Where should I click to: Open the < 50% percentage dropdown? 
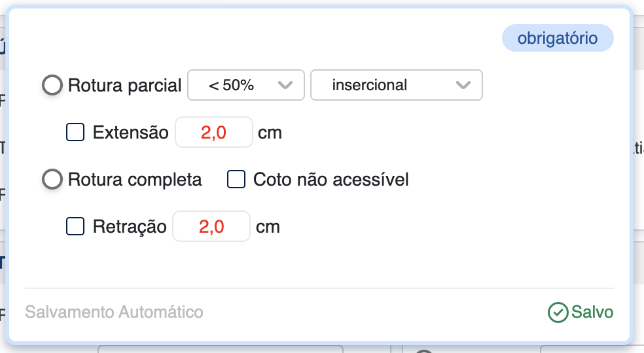(x=245, y=85)
